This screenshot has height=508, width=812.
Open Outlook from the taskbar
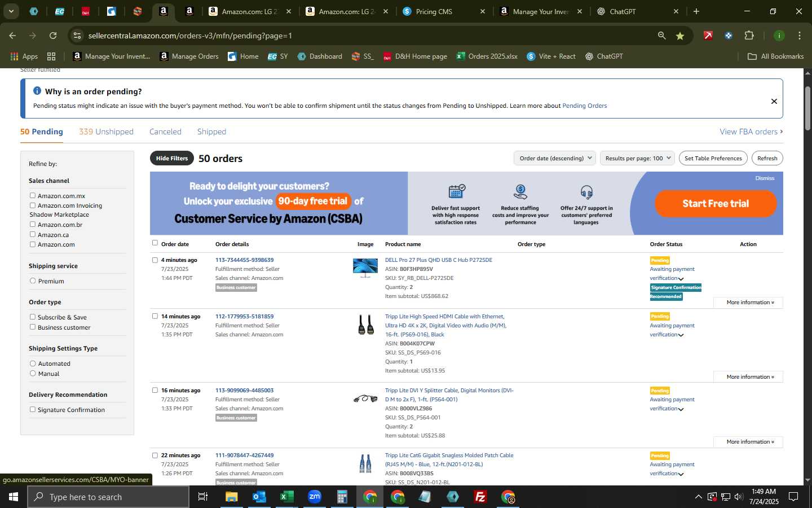[x=259, y=497]
